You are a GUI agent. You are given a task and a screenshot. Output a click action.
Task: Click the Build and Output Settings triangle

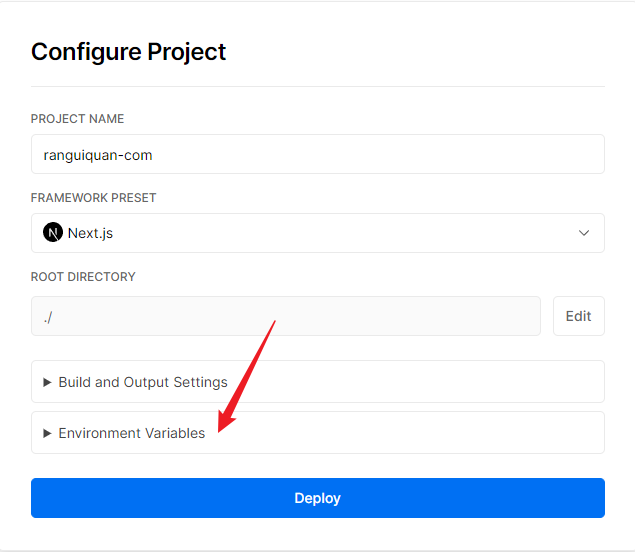pos(47,382)
